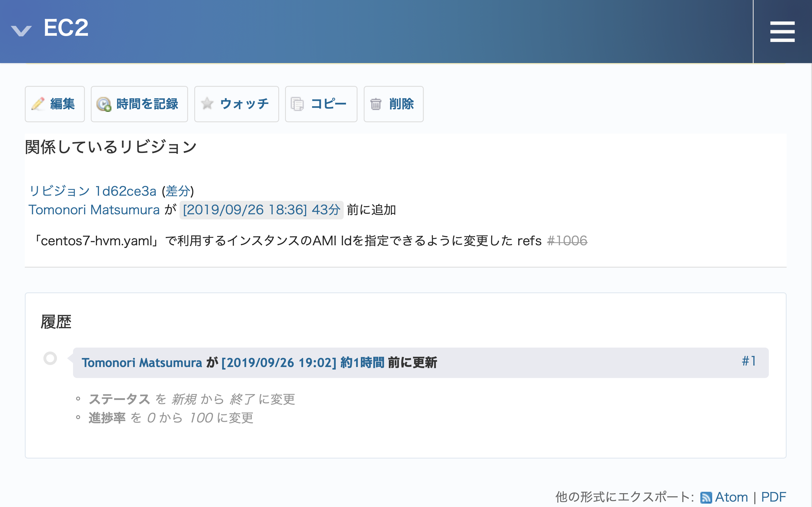Viewport: 812px width, 507px height.
Task: Open the closed issue #1006
Action: coord(568,241)
